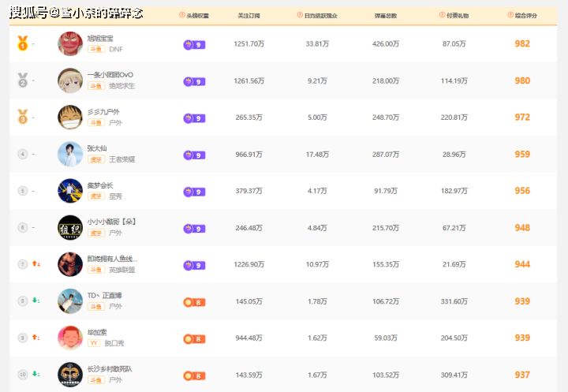Click the avatar of TD丶正直博

[70, 301]
